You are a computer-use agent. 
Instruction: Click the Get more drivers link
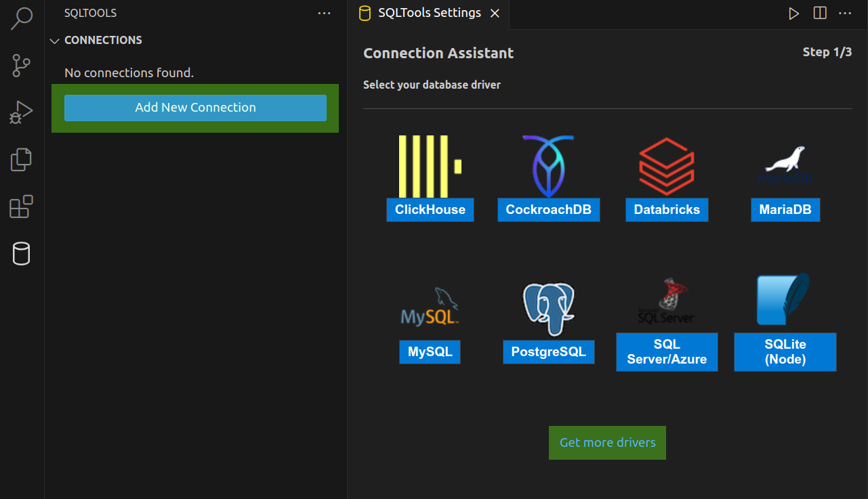point(607,443)
